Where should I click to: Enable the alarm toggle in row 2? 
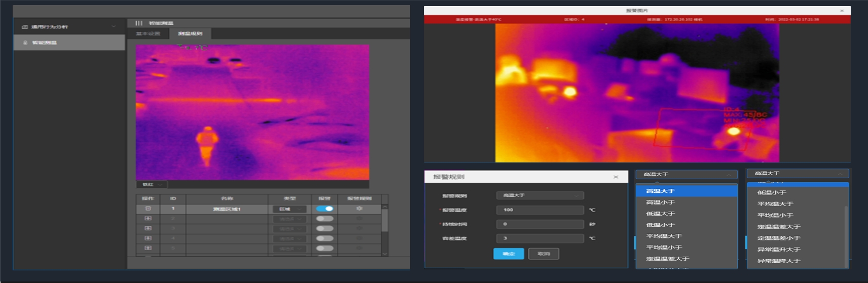point(324,219)
